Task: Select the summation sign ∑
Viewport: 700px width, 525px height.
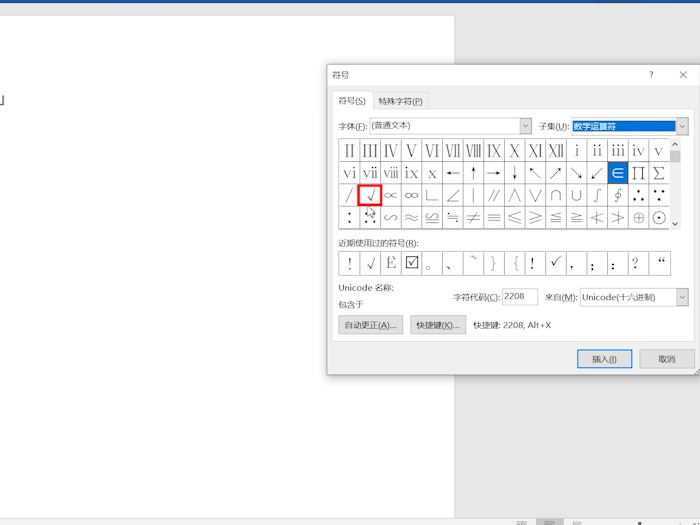Action: tap(658, 172)
